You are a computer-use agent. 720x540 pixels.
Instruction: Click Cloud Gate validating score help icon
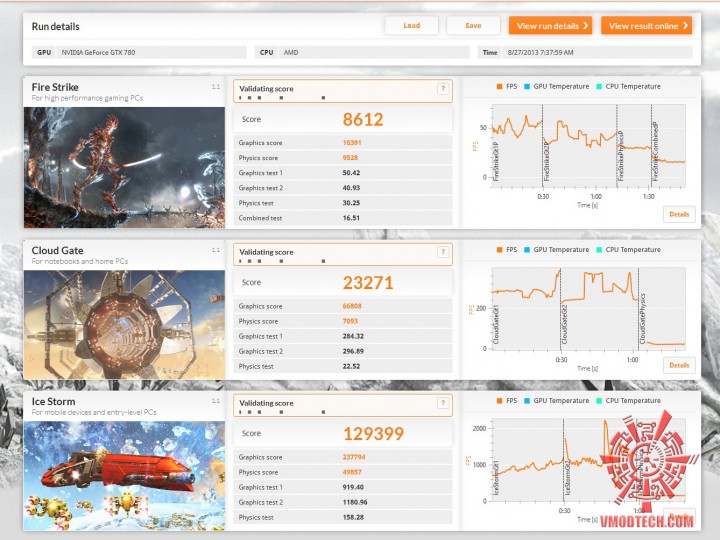click(x=443, y=252)
